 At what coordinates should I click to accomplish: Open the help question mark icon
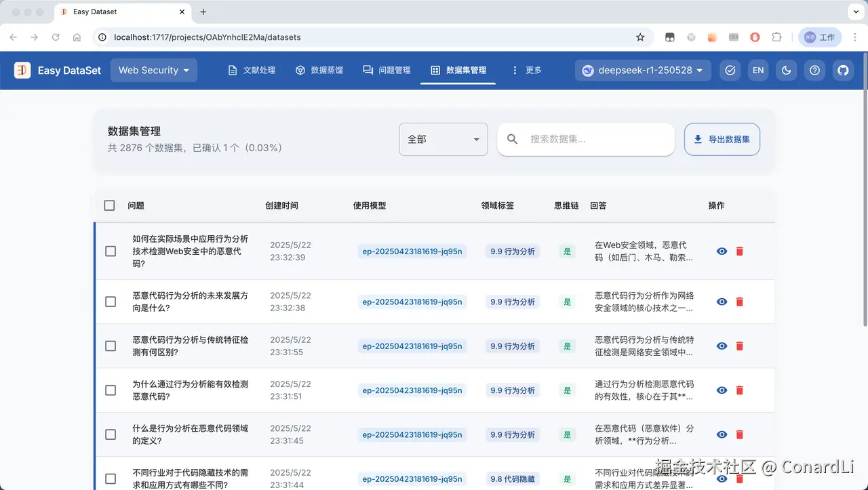(x=814, y=70)
